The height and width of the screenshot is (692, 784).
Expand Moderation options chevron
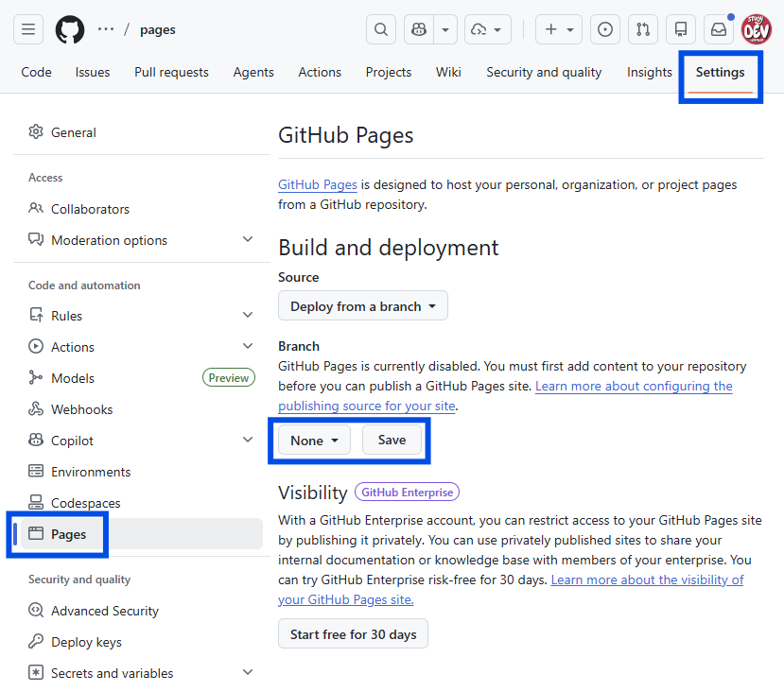coord(248,239)
